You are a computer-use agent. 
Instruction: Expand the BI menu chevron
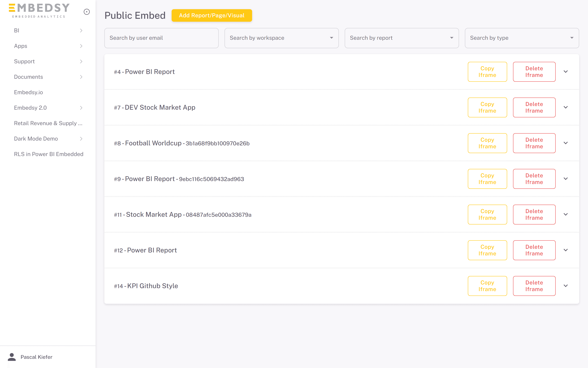(x=81, y=30)
